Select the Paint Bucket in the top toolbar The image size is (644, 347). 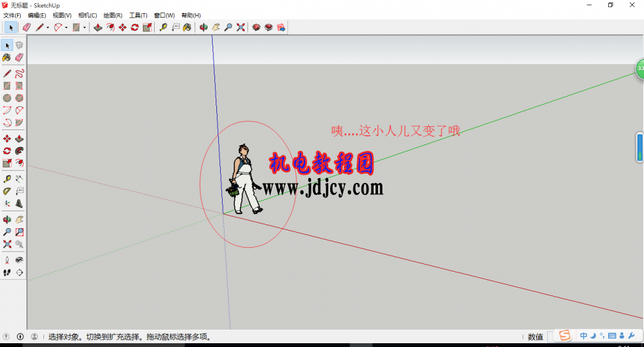click(187, 28)
